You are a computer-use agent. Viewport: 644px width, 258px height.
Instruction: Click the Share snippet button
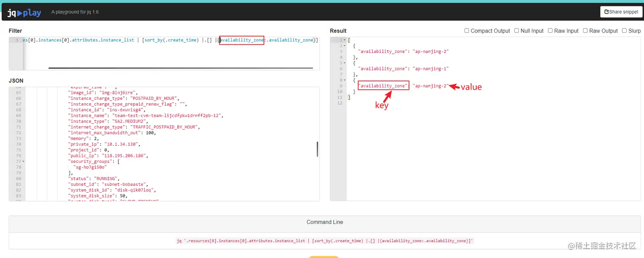click(621, 12)
